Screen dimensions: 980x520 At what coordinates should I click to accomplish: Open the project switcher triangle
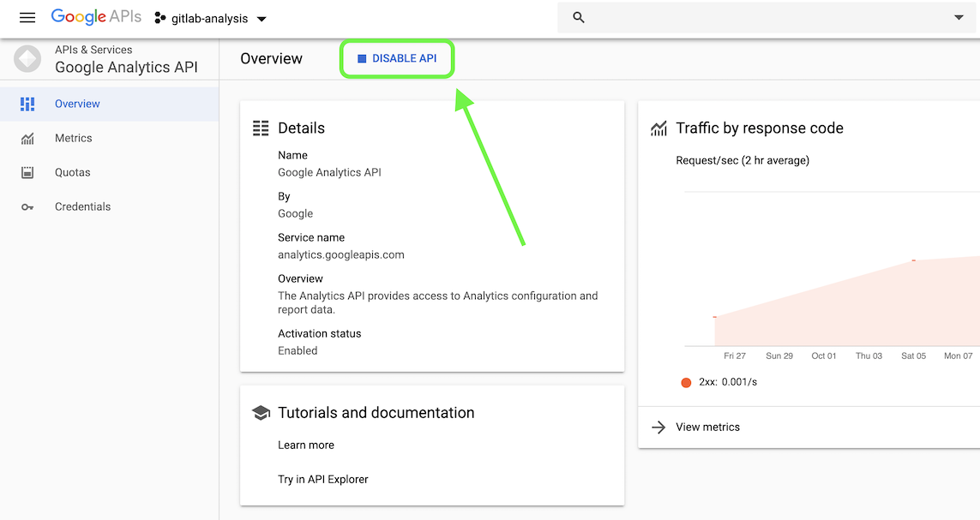click(x=262, y=18)
